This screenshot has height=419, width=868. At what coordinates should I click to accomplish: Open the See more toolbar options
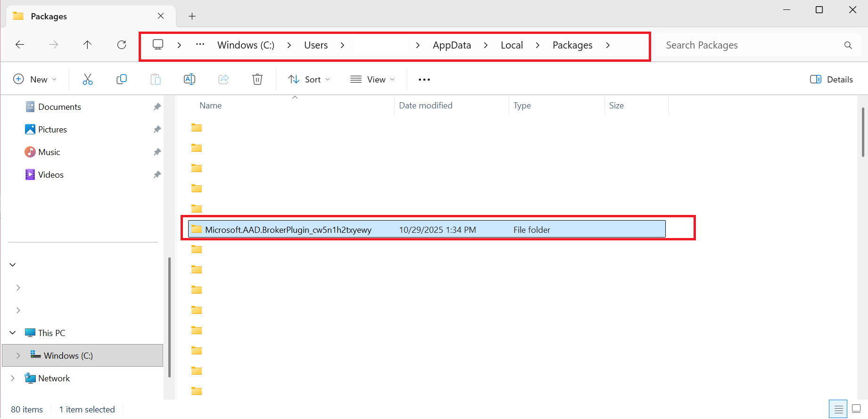424,80
